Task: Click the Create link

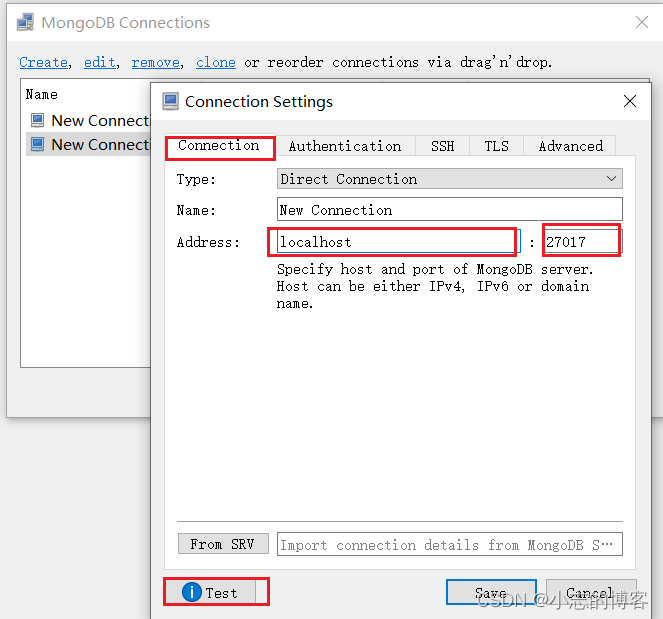Action: pos(44,62)
